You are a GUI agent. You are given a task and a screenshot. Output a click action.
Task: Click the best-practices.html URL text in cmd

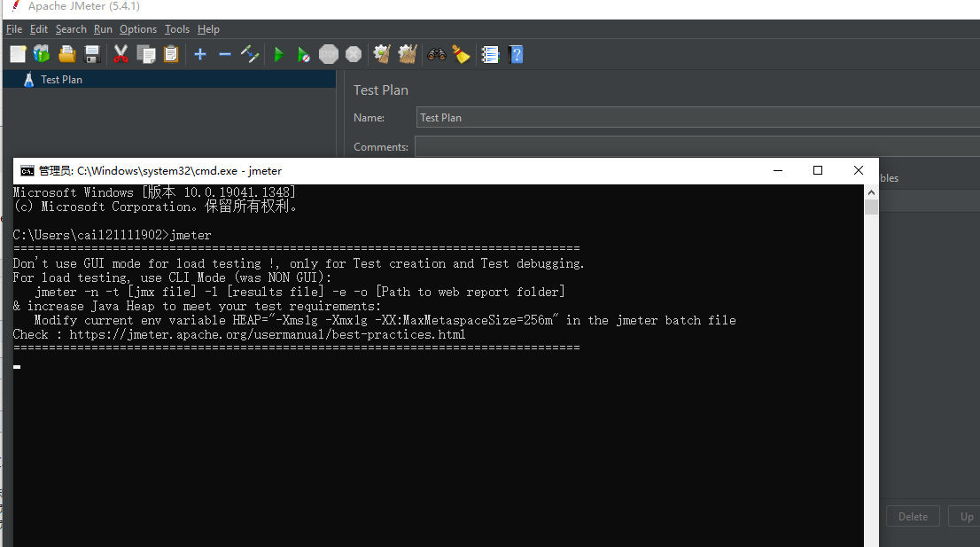(268, 334)
